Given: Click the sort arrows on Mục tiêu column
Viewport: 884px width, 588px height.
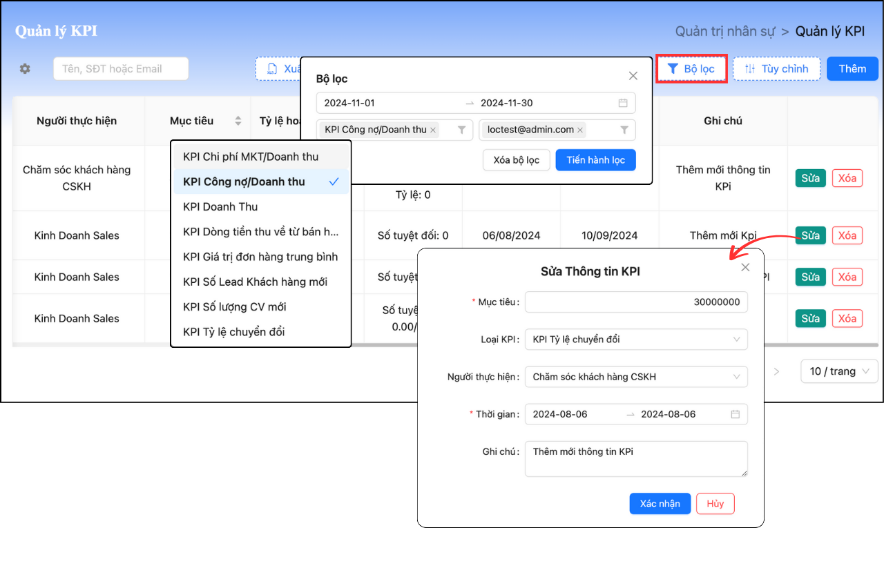Looking at the screenshot, I should (x=238, y=121).
